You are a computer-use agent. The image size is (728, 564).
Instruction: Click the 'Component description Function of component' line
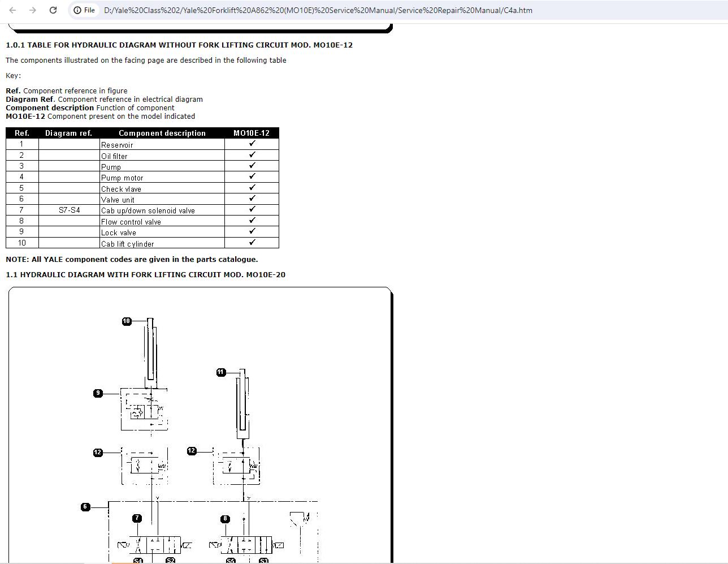click(x=90, y=107)
